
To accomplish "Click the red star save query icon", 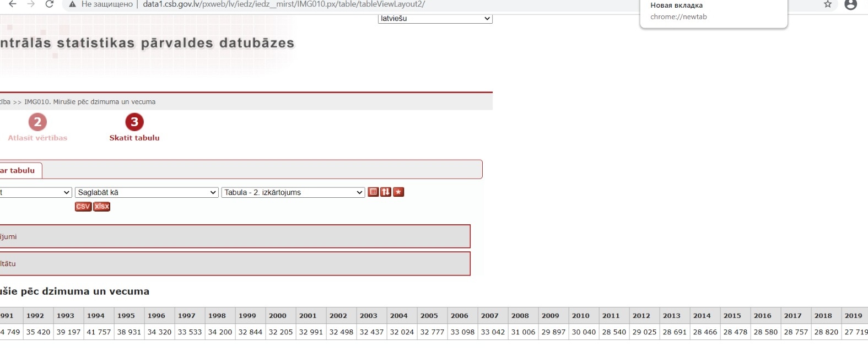I will (398, 192).
